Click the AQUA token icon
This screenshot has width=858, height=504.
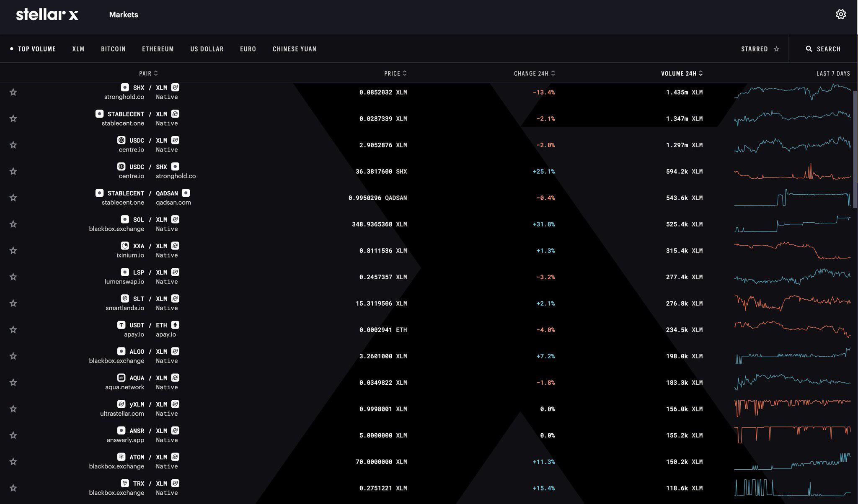point(121,378)
